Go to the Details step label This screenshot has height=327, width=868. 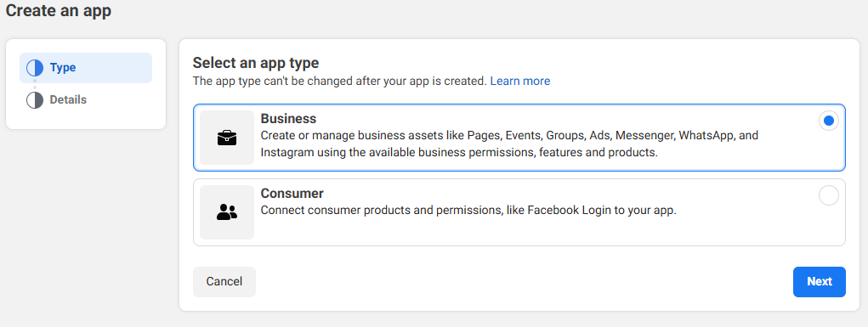pyautogui.click(x=68, y=99)
